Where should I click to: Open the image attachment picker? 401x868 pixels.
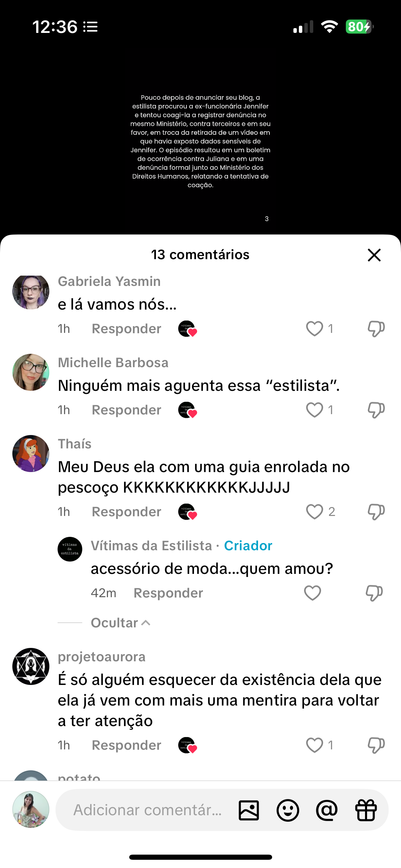coord(248,810)
